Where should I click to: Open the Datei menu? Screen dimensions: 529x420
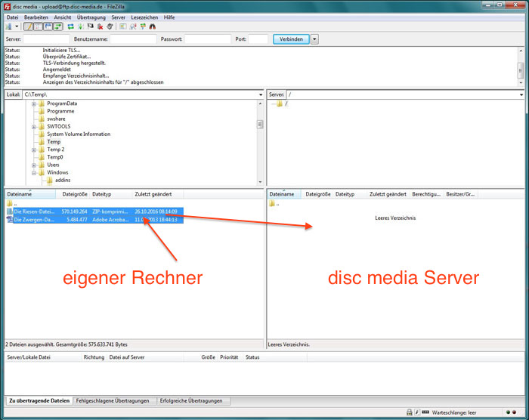13,17
